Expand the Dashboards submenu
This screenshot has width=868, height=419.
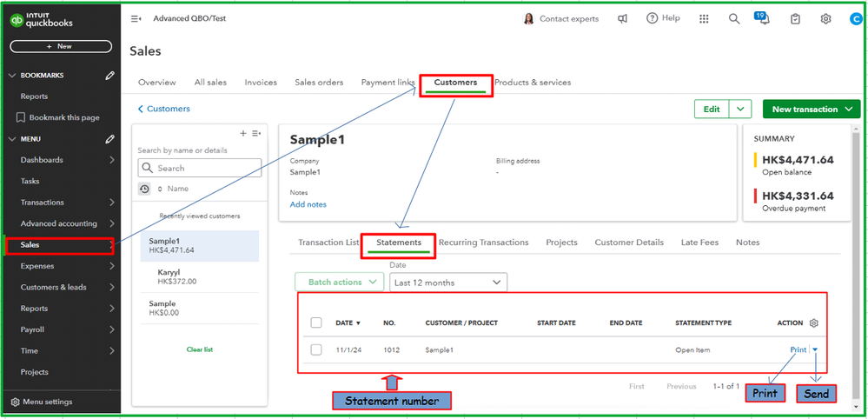(x=112, y=160)
